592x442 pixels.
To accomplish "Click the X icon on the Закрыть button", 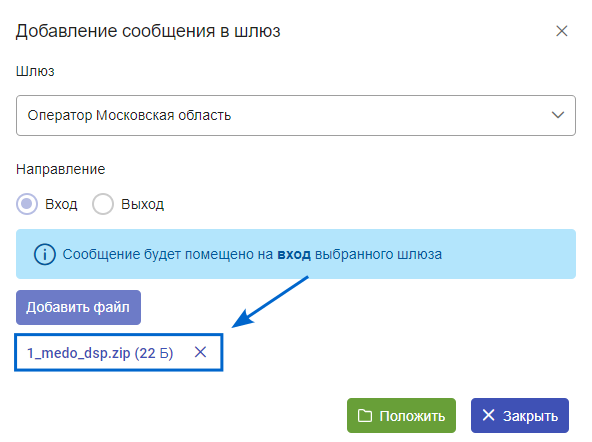I will (x=488, y=415).
